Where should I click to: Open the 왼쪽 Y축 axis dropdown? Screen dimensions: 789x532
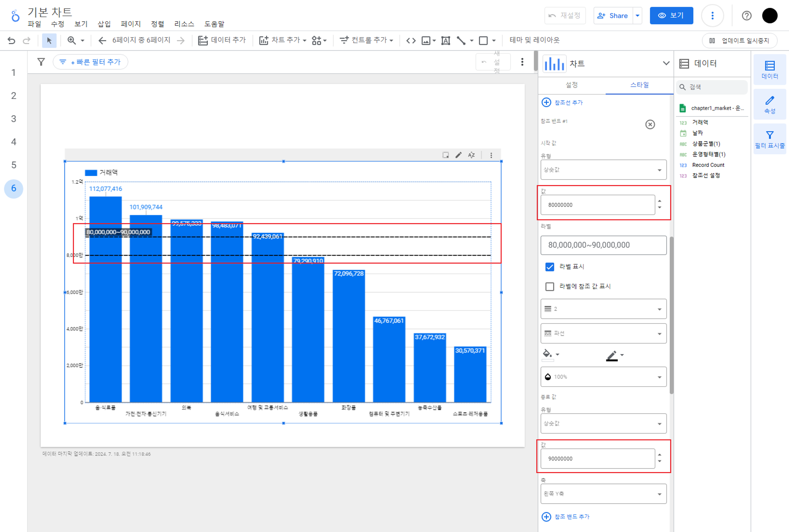603,494
